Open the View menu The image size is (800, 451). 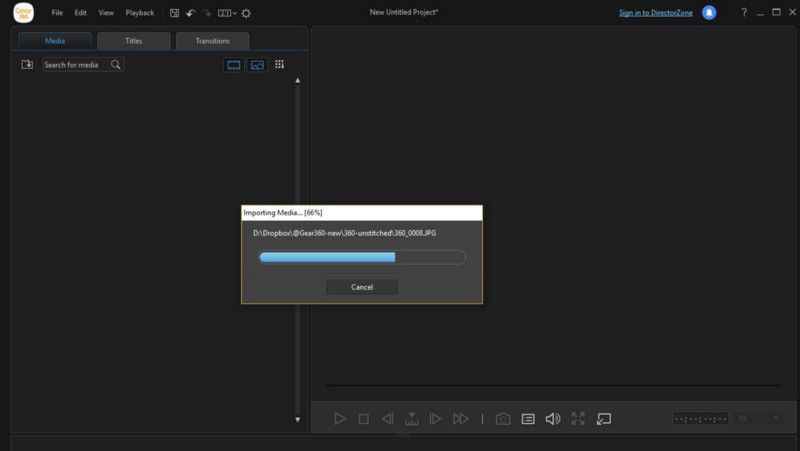coord(106,13)
